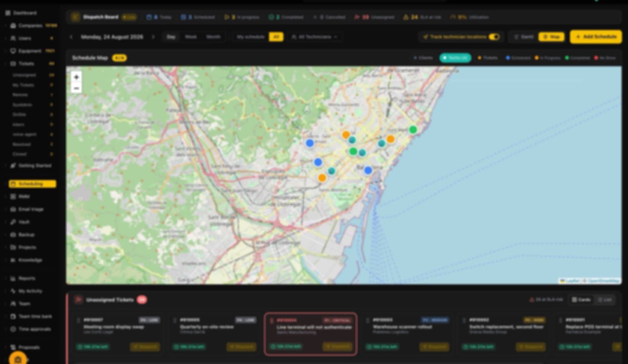Switch to Week view tab
The image size is (628, 364).
pyautogui.click(x=191, y=37)
